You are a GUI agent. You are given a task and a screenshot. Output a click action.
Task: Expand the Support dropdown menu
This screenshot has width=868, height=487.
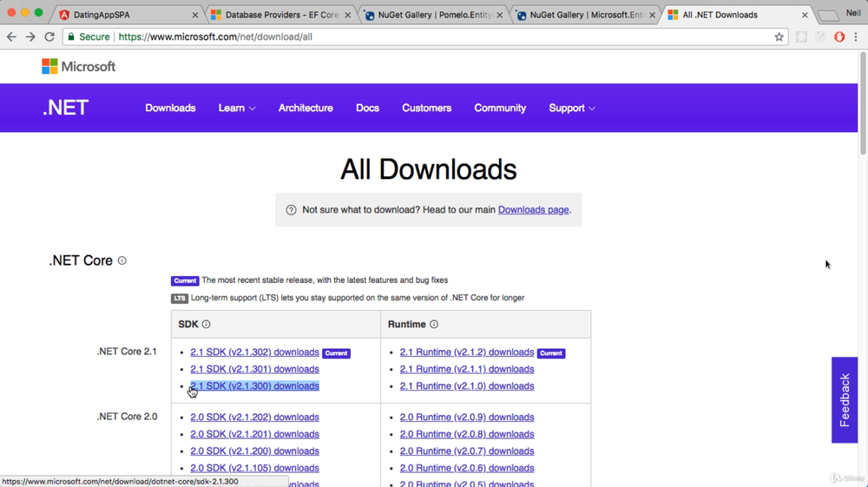point(572,108)
